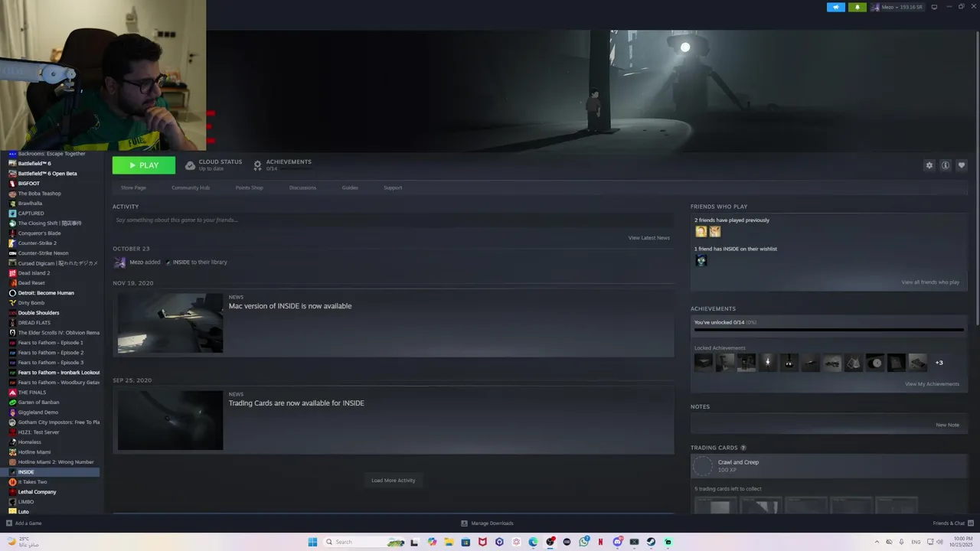The width and height of the screenshot is (980, 551).
Task: Click View Latest News link
Action: coord(649,238)
